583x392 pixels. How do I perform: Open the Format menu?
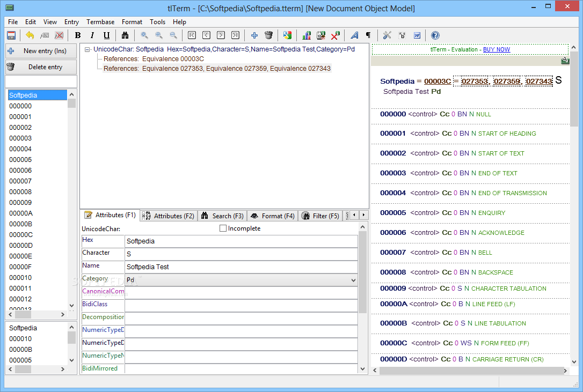click(x=132, y=22)
